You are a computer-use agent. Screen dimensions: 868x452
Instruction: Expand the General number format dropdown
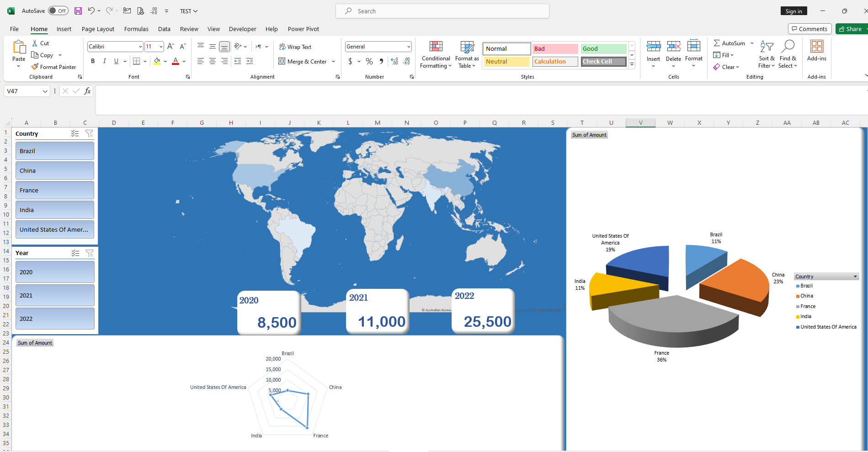(x=409, y=47)
